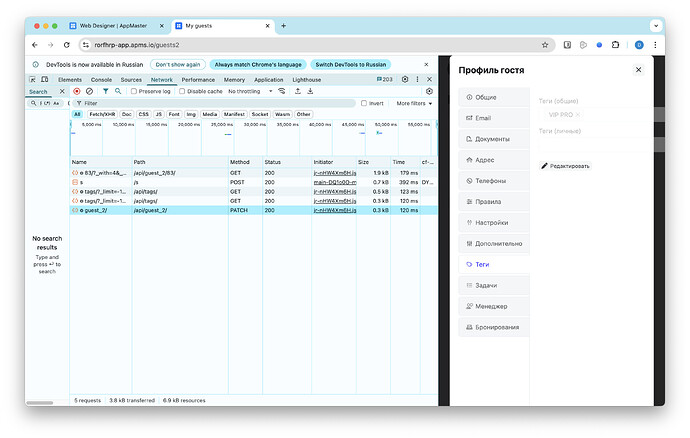Enable the Preserve log checkbox

134,91
